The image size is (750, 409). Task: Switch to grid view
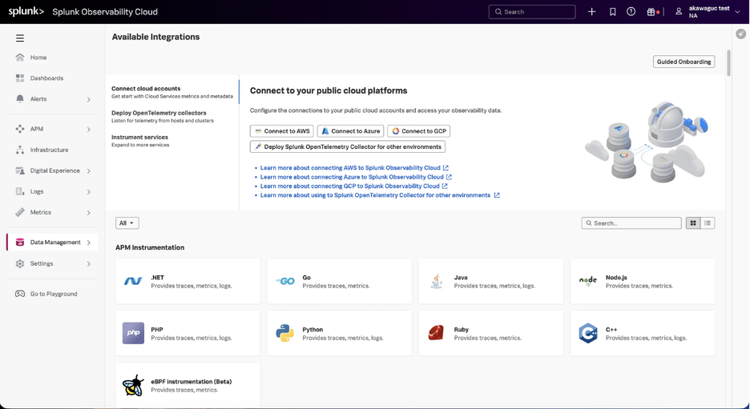click(x=693, y=223)
